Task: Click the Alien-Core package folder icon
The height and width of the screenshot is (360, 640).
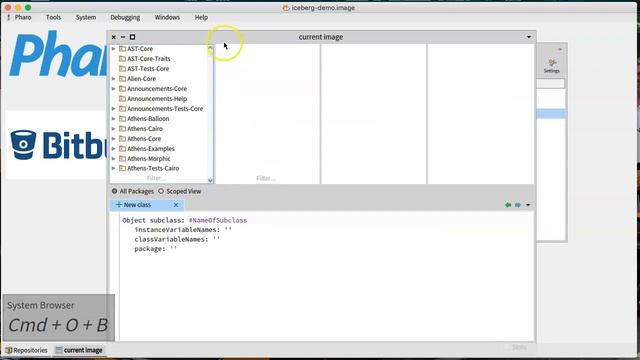Action: pos(122,78)
